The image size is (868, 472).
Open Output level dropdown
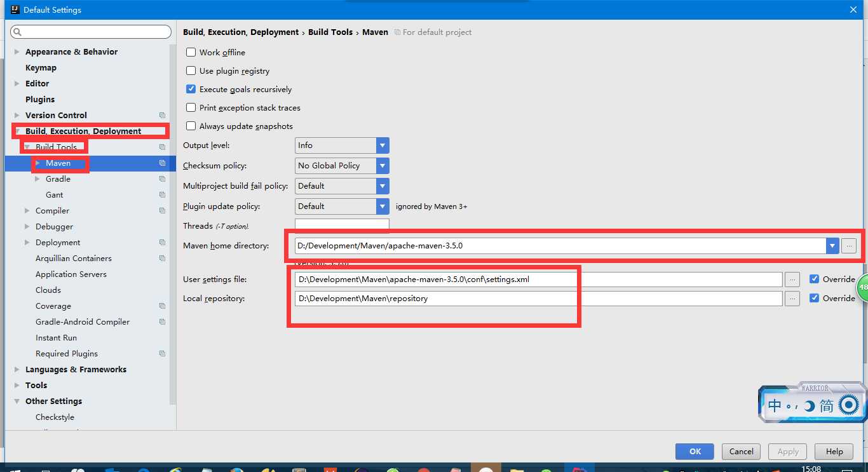pos(383,145)
